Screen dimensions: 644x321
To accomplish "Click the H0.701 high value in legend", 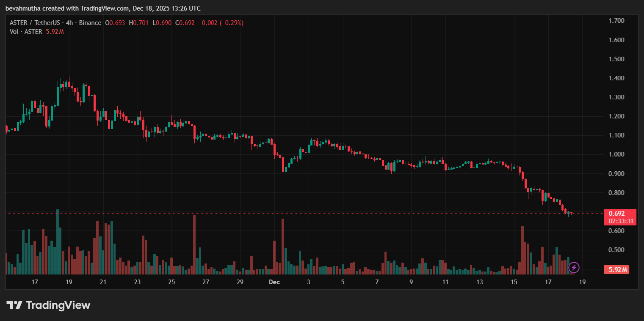I will pyautogui.click(x=138, y=23).
